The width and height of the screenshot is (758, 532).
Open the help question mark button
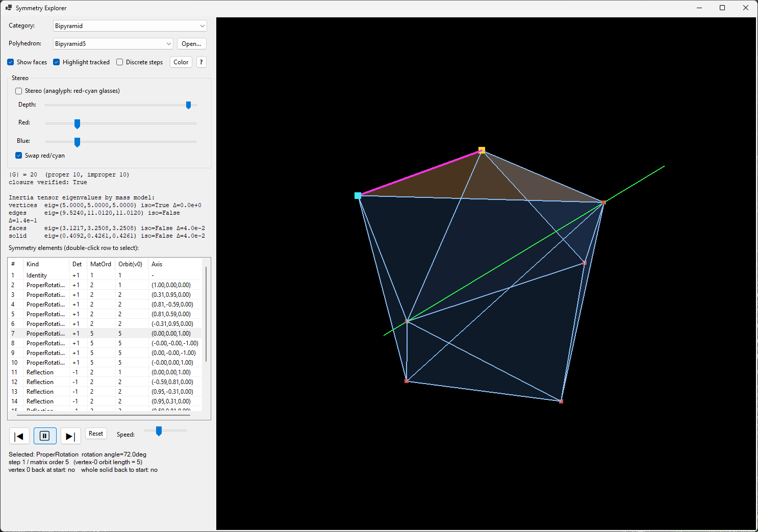click(x=201, y=62)
